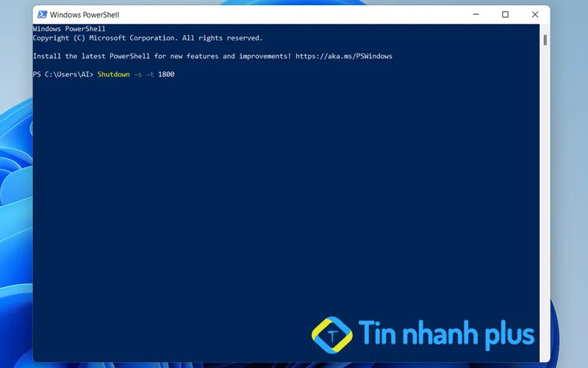The width and height of the screenshot is (588, 368).
Task: Close the Windows PowerShell window
Action: click(x=535, y=14)
